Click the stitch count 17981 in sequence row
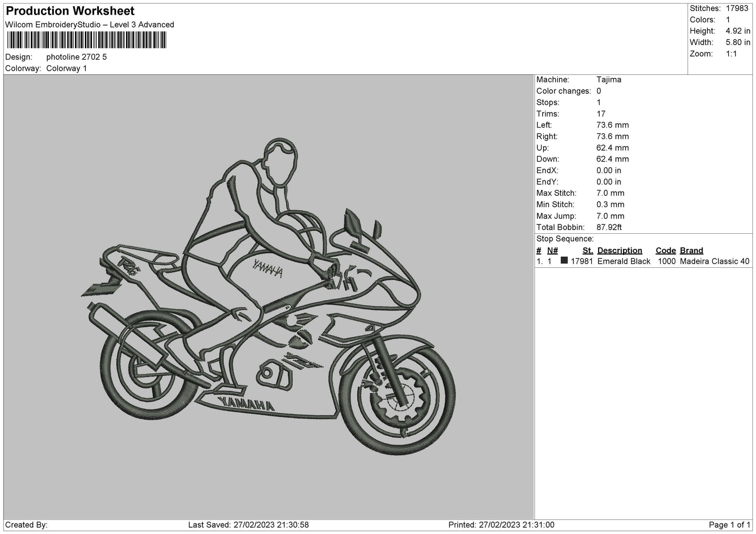 (x=582, y=262)
